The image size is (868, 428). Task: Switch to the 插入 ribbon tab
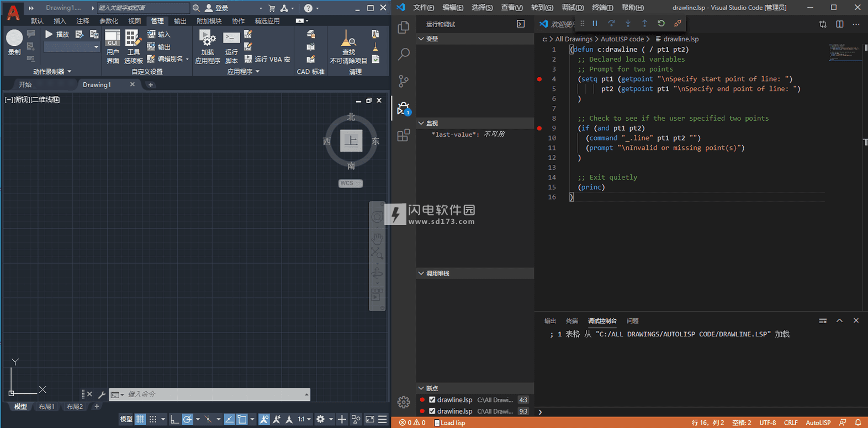(x=60, y=21)
